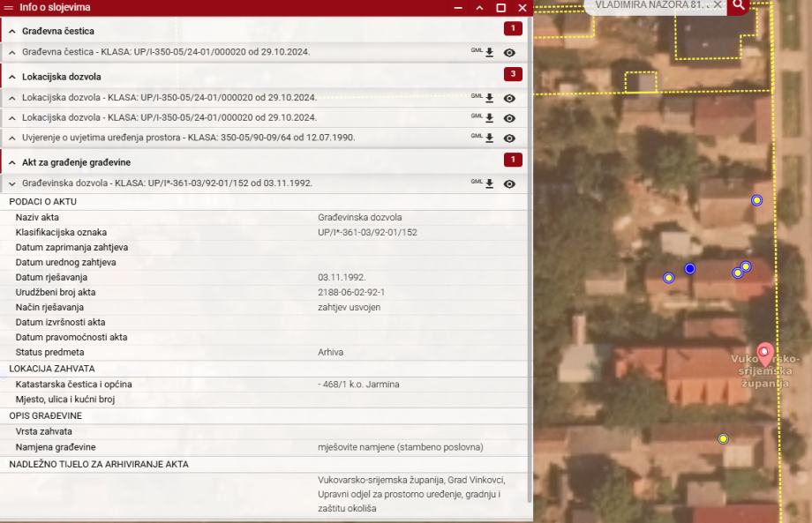Collapse the Akt za građenje građevine section

pos(12,162)
